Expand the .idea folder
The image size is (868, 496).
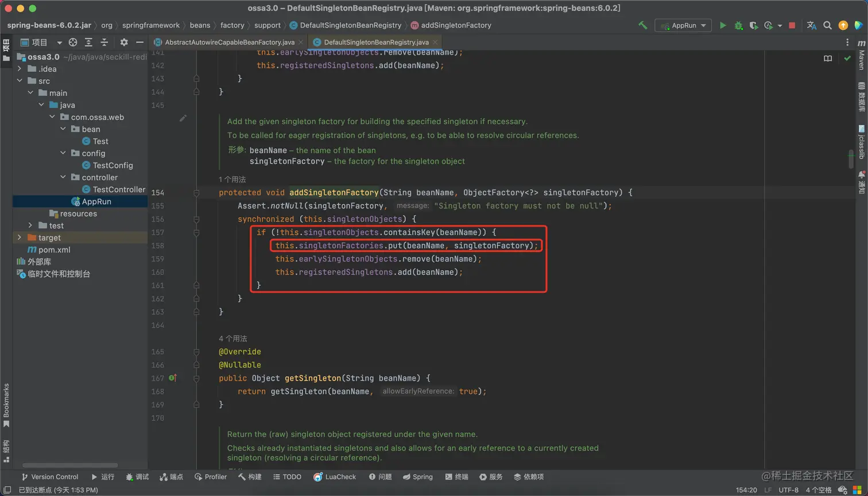(20, 69)
